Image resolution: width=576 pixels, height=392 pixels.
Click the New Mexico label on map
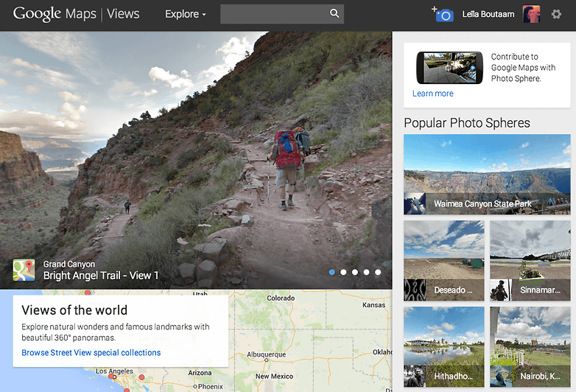pos(274,377)
